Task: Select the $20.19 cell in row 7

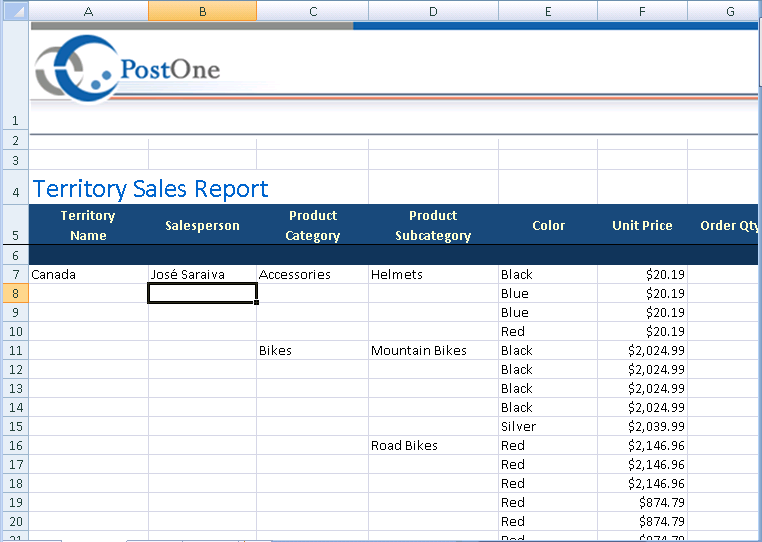Action: point(642,275)
